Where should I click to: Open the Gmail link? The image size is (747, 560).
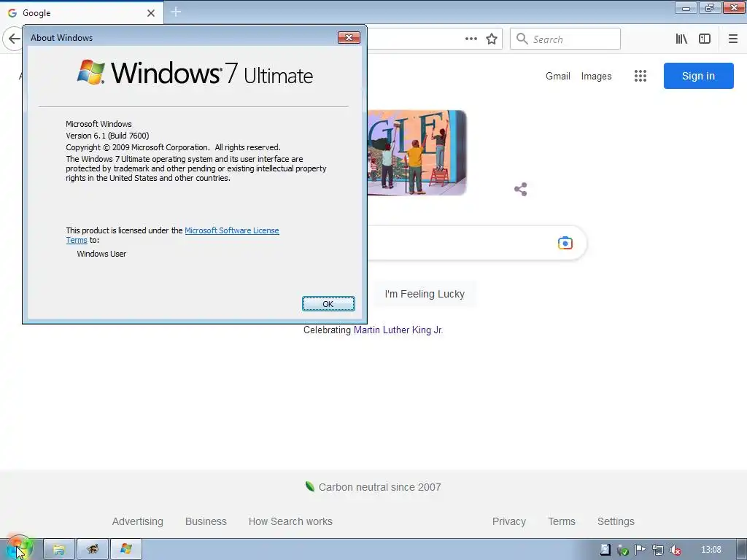[x=558, y=76]
